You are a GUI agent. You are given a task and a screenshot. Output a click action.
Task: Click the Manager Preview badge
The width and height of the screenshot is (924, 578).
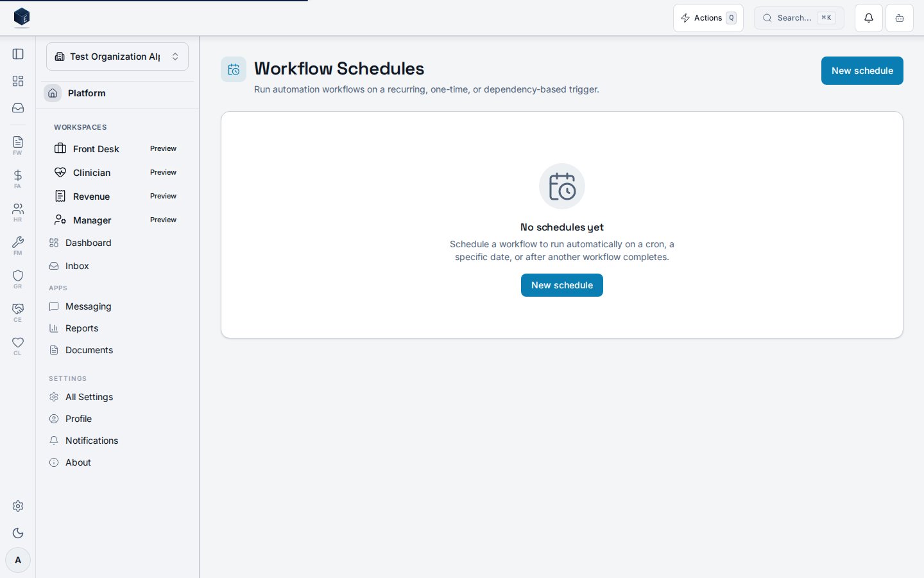click(163, 220)
